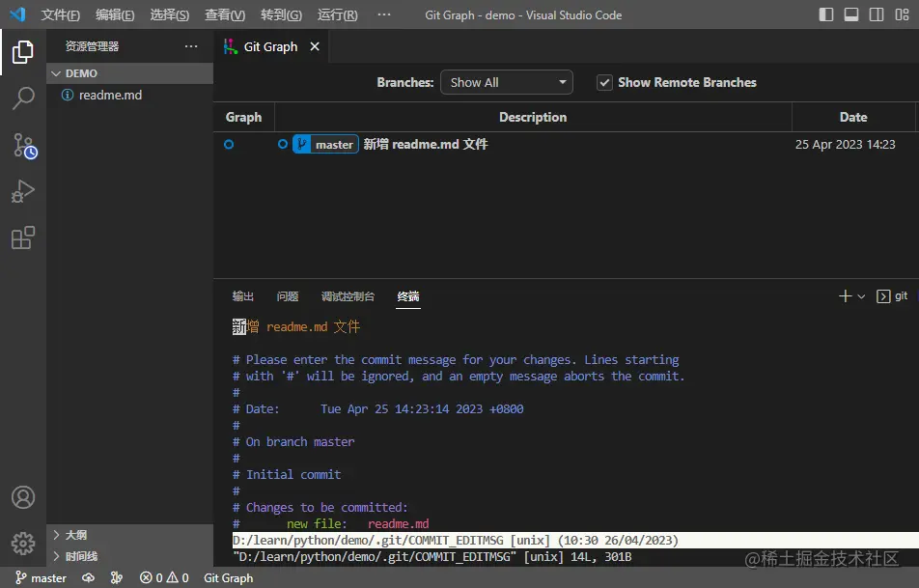Click publish to cloud icon in status bar
The height and width of the screenshot is (588, 919).
coord(88,578)
